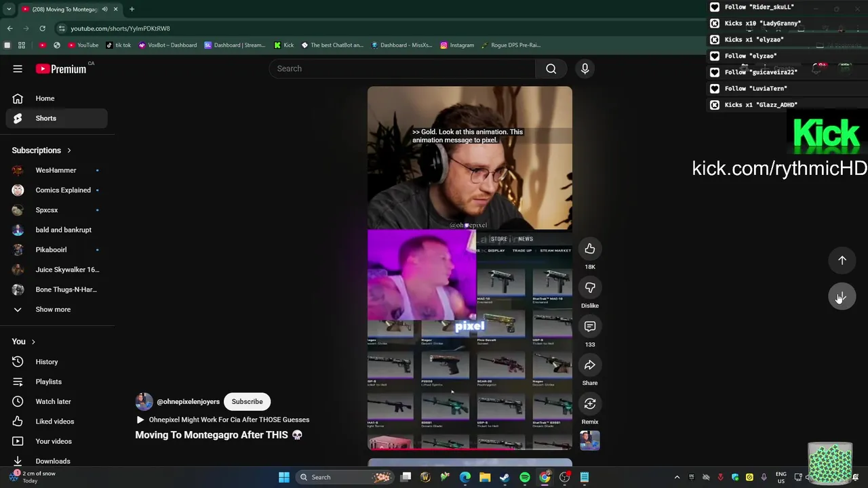Open Juice Skywalker subscription channel
868x488 pixels.
pyautogui.click(x=57, y=270)
